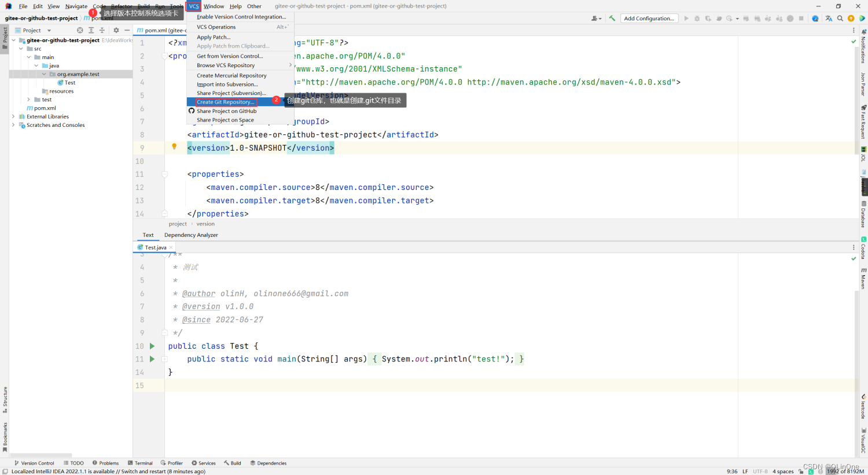
Task: Toggle fold marker on line 2 of pom.xml
Action: 164,56
